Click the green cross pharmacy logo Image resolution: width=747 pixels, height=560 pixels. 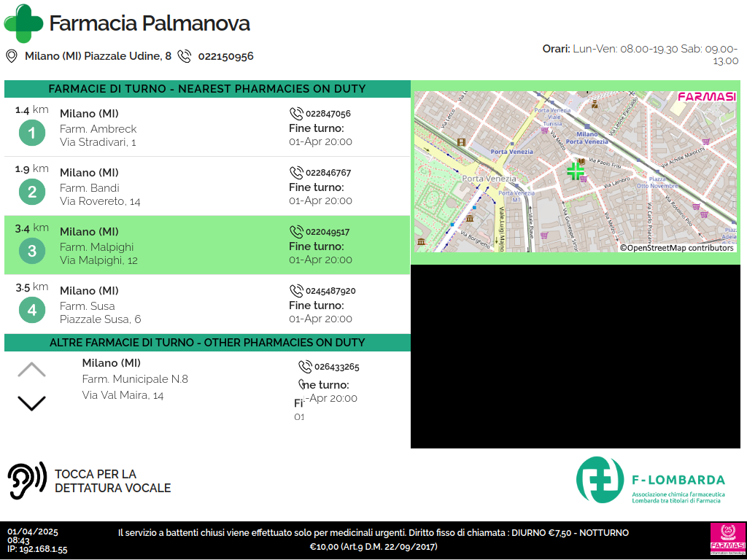(x=23, y=23)
